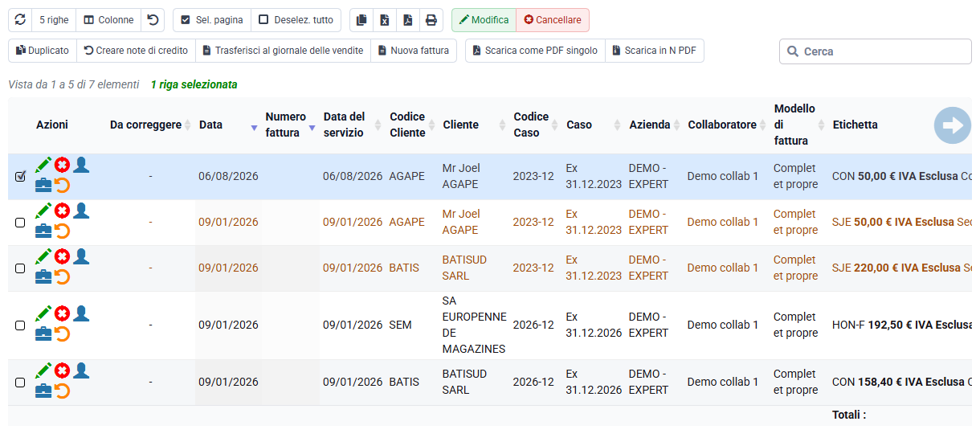The width and height of the screenshot is (980, 442).
Task: Click the green Modifica button
Action: coord(484,20)
